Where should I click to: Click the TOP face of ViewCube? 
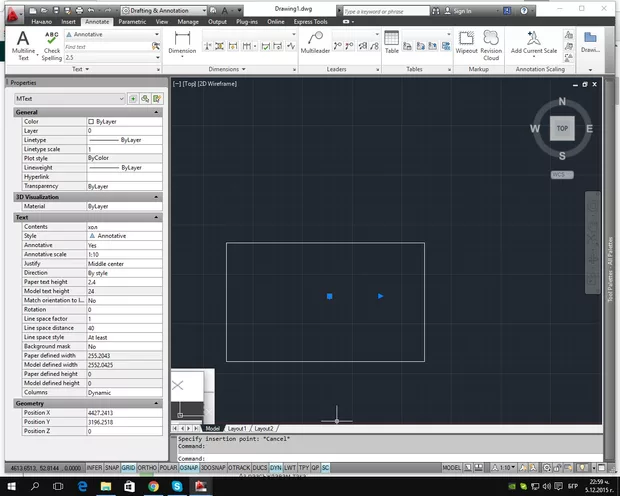pyautogui.click(x=562, y=129)
